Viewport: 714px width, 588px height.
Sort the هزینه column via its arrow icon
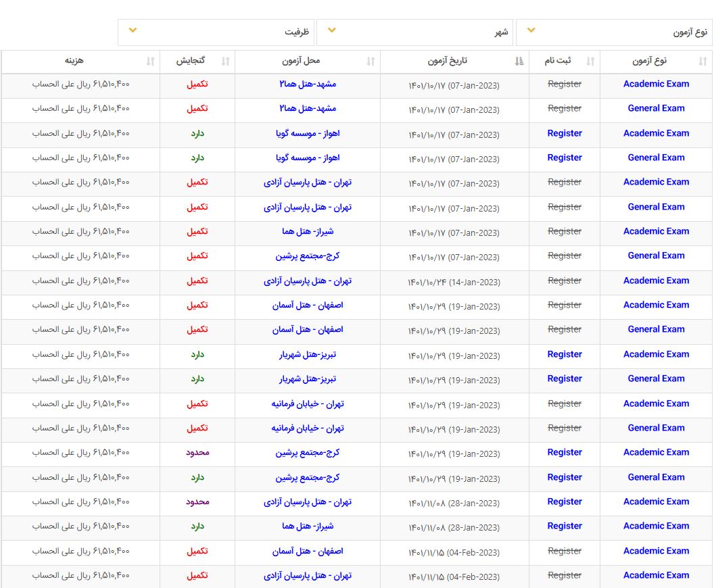(x=150, y=62)
